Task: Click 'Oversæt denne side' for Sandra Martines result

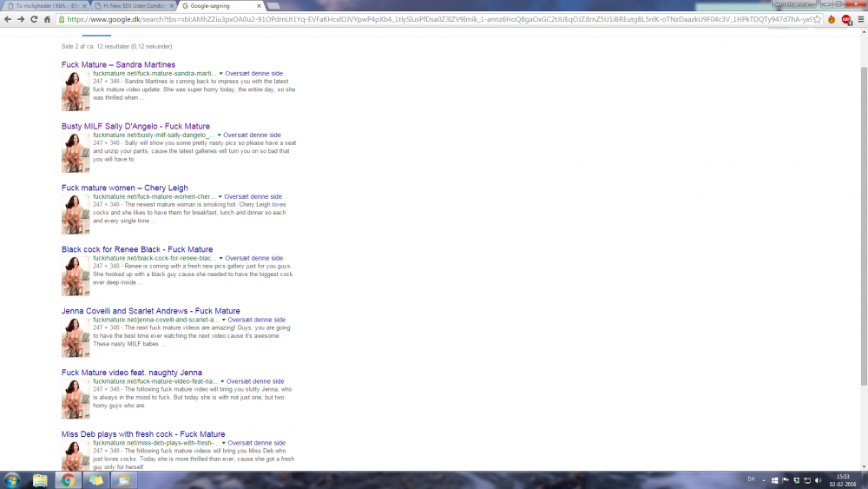Action: point(254,73)
